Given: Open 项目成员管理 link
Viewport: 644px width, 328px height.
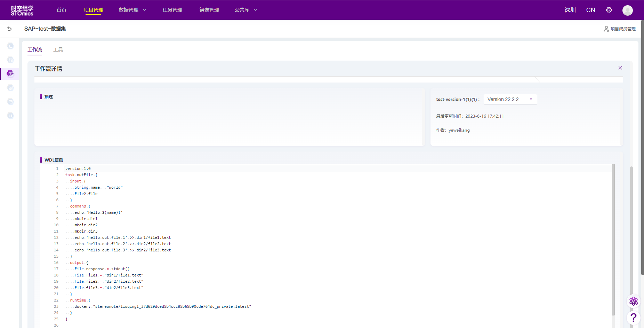Looking at the screenshot, I should [x=620, y=29].
